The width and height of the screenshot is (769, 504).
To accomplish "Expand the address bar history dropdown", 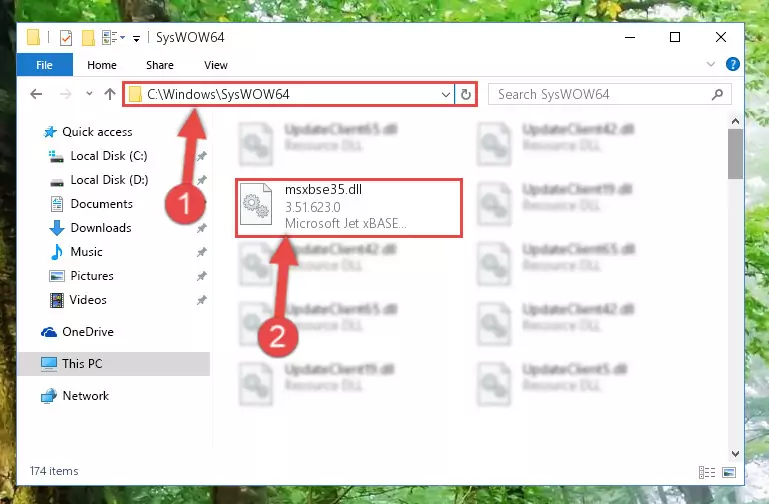I will click(x=445, y=94).
